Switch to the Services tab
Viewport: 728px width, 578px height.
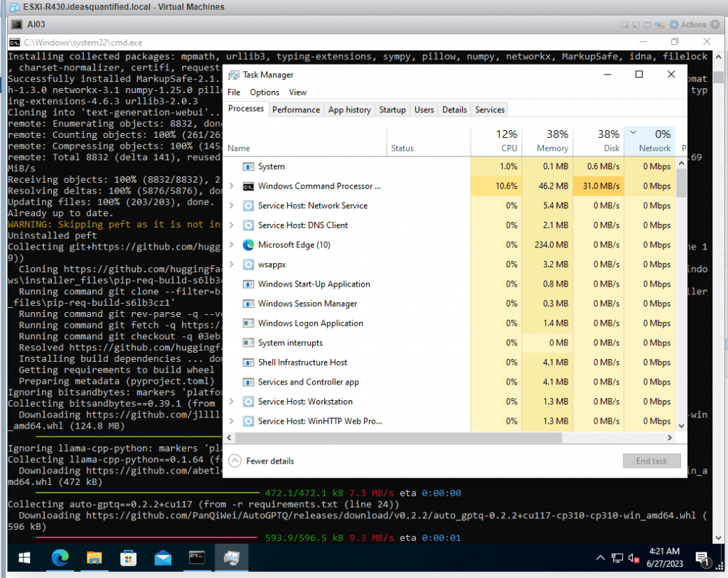point(490,110)
